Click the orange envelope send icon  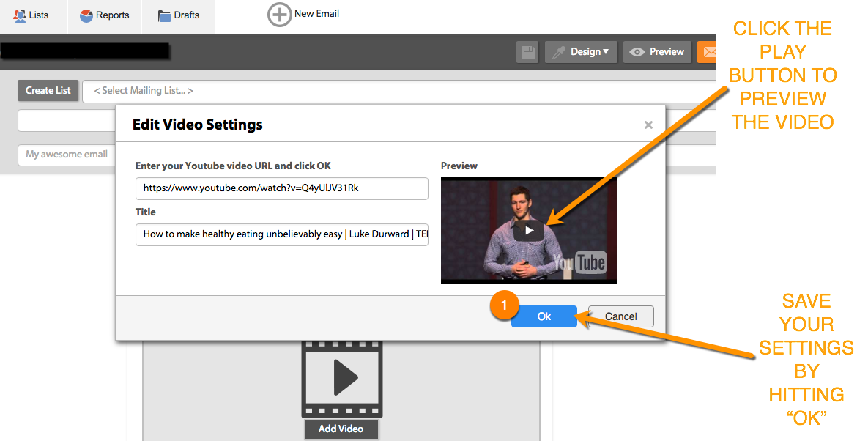tap(707, 52)
